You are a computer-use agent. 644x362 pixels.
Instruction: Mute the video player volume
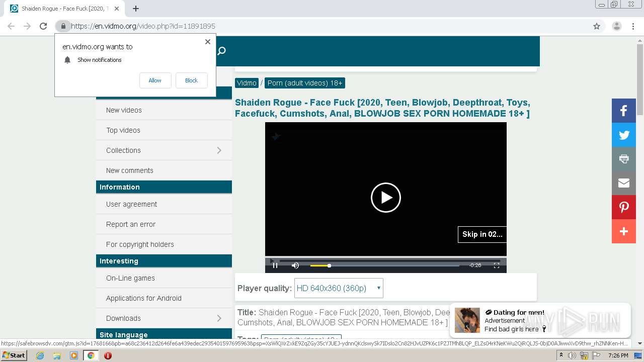click(x=295, y=265)
